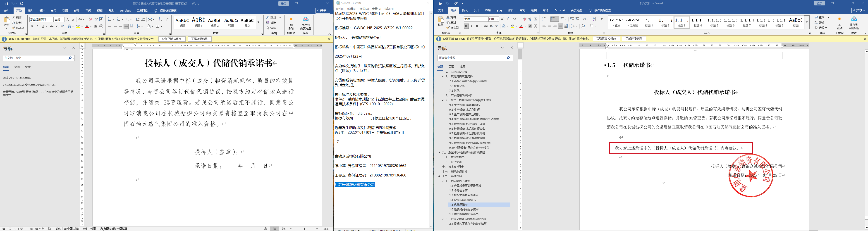Click the Paste (粘贴) button in the right Word ribbon
The height and width of the screenshot is (231, 868).
pos(441,22)
